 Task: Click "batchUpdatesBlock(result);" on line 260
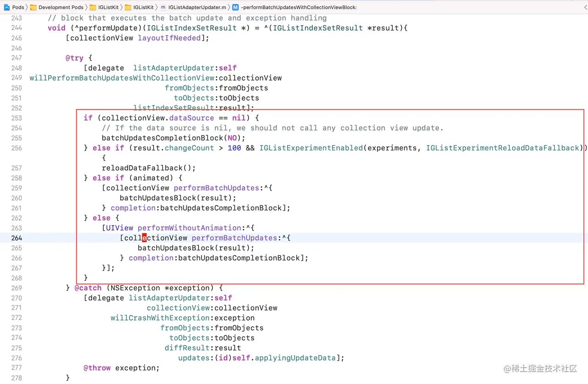[178, 198]
